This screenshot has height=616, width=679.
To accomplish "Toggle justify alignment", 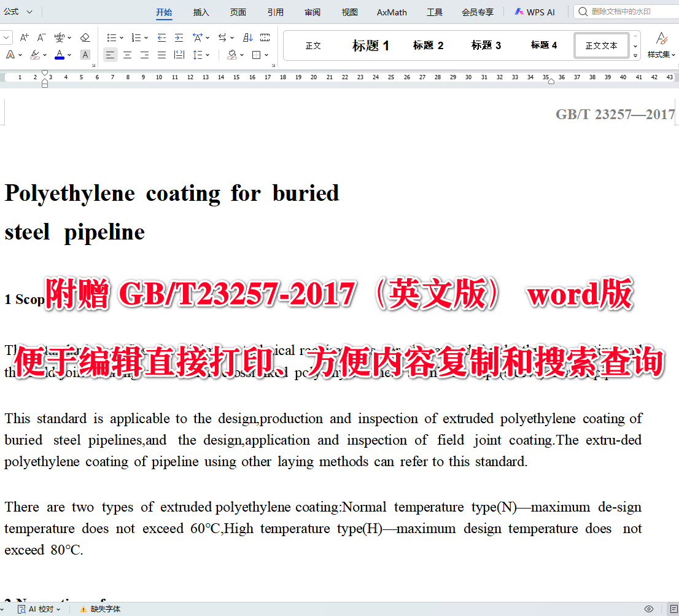I will point(161,55).
